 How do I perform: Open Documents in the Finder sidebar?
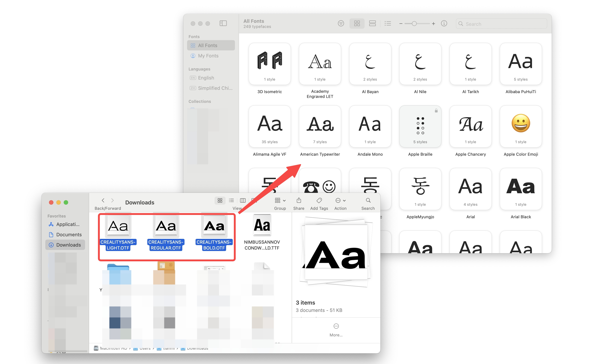coord(69,235)
